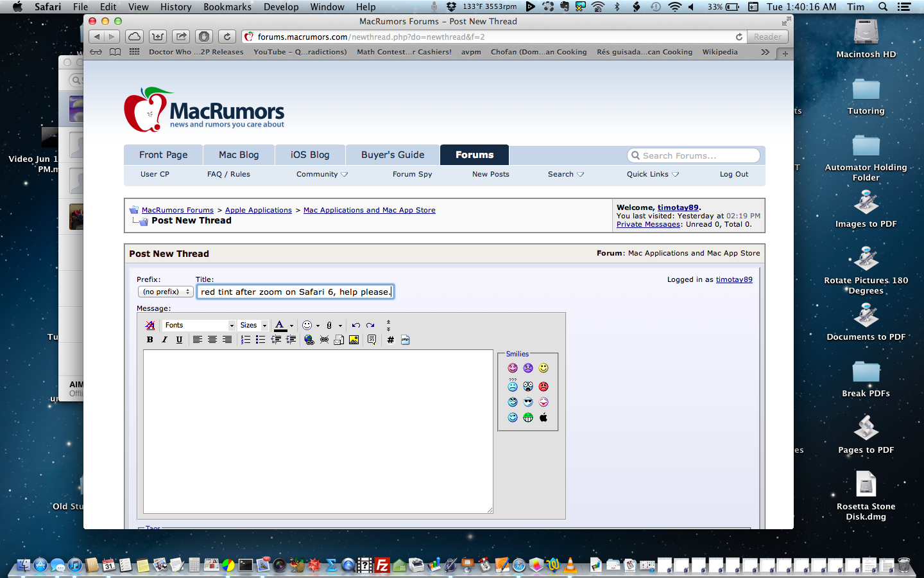Go to User CP
The height and width of the screenshot is (578, 924).
(x=155, y=175)
